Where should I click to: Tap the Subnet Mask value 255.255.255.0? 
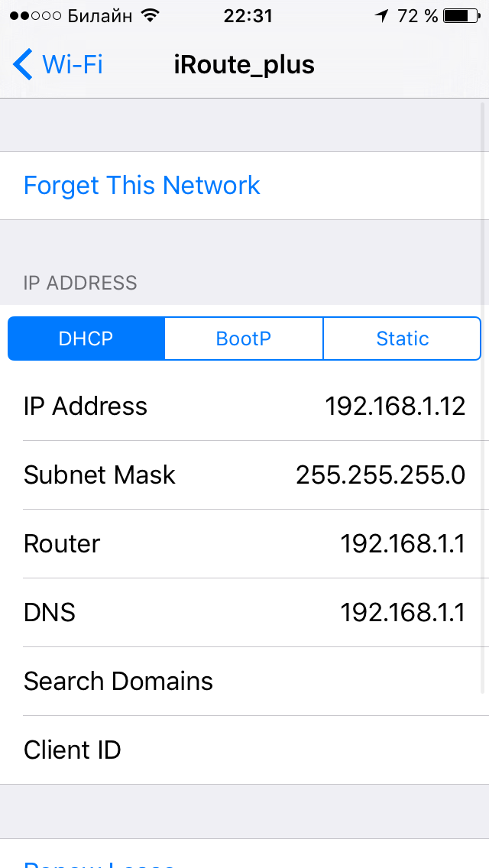(x=381, y=475)
